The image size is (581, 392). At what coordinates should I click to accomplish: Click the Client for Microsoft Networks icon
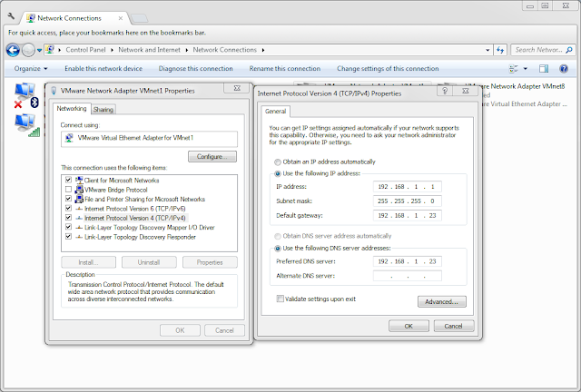[x=79, y=181]
